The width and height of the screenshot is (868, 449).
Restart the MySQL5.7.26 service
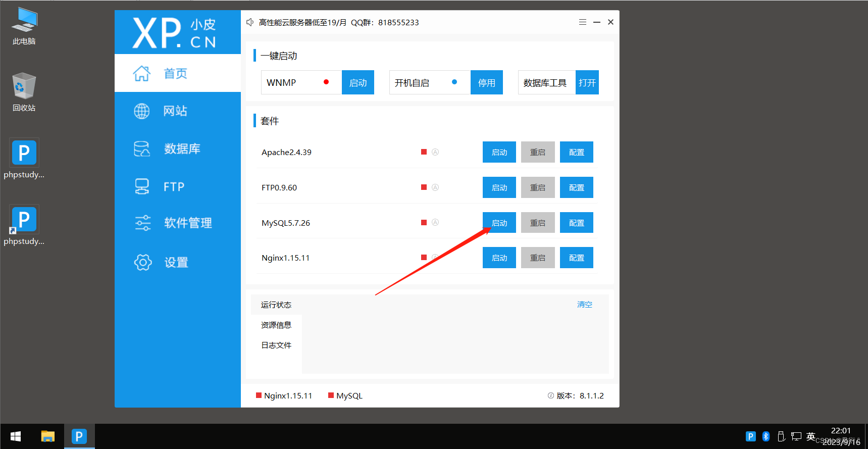coord(538,222)
